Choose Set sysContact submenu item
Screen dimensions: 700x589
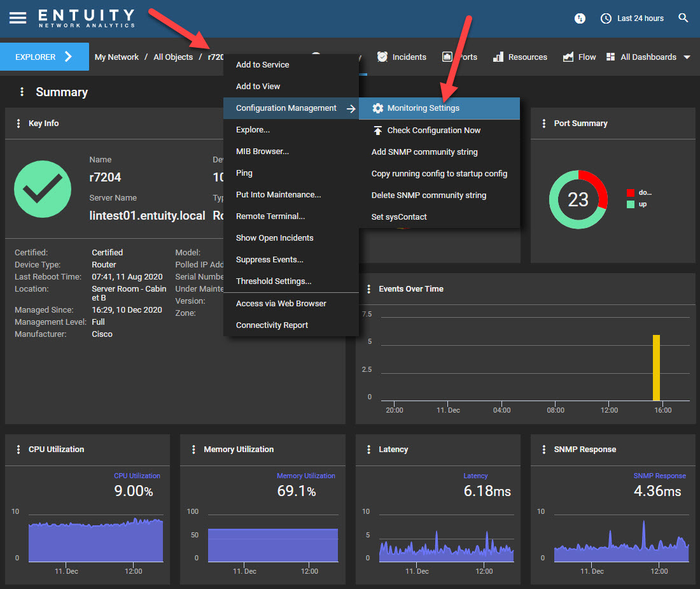(439, 217)
